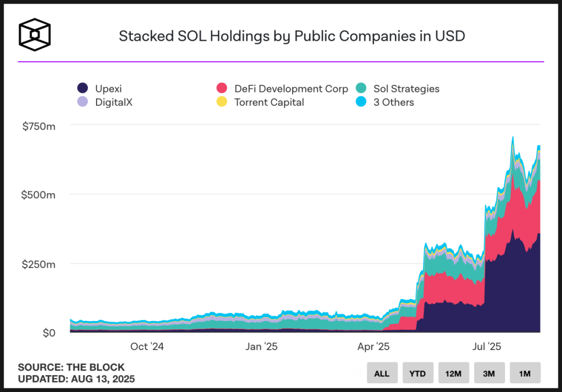Click the chart title text
562x392 pixels.
(x=291, y=36)
